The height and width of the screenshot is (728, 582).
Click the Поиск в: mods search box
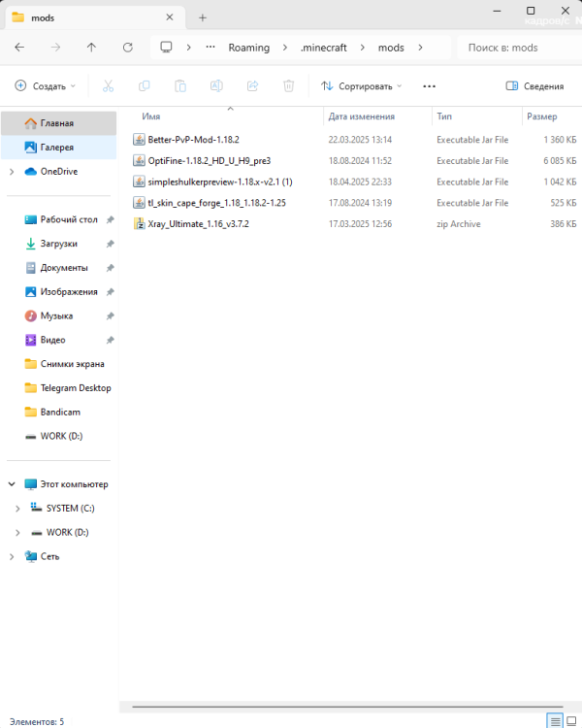coord(519,48)
